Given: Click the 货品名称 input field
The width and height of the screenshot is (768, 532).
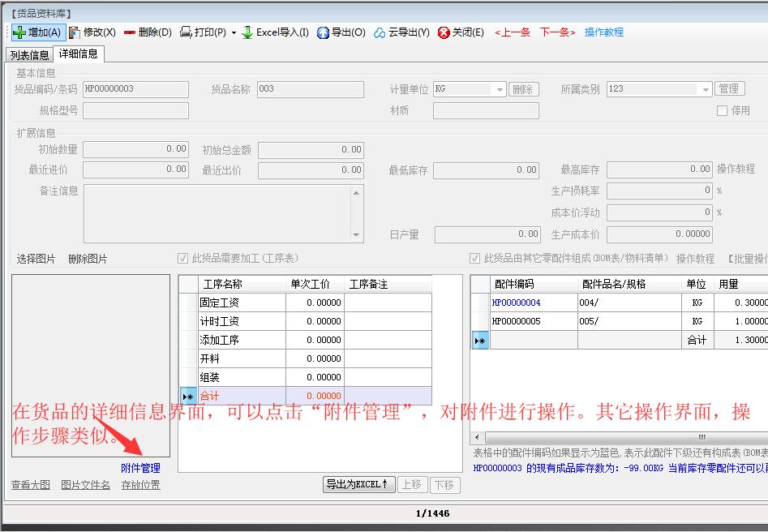Looking at the screenshot, I should 310,89.
